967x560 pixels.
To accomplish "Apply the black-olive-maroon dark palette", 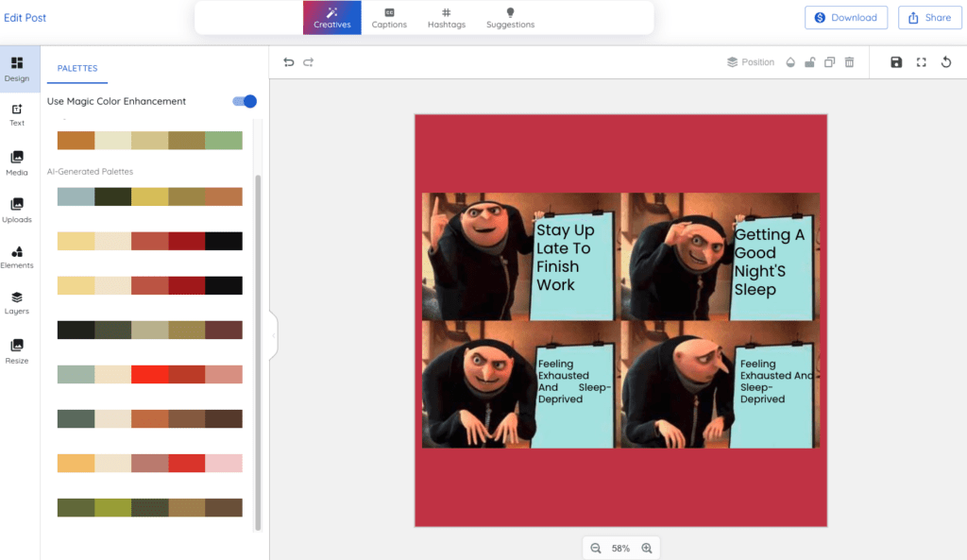I will click(x=150, y=330).
